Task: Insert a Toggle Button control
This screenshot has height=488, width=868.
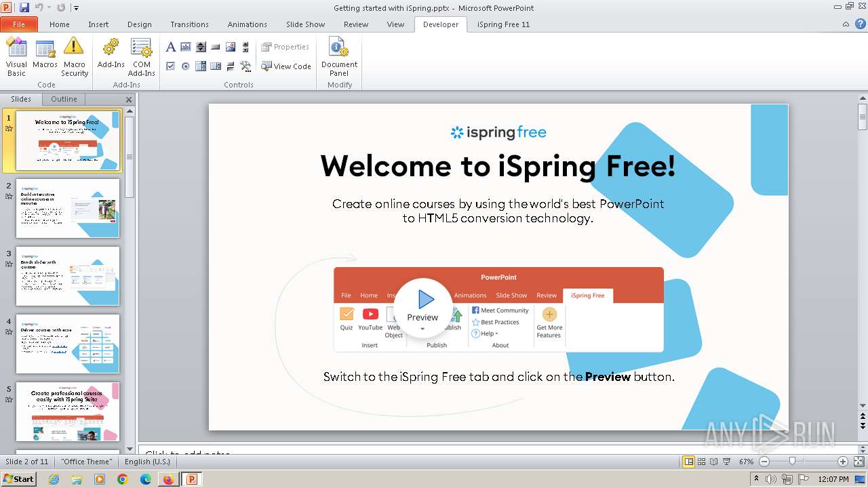Action: tap(231, 66)
